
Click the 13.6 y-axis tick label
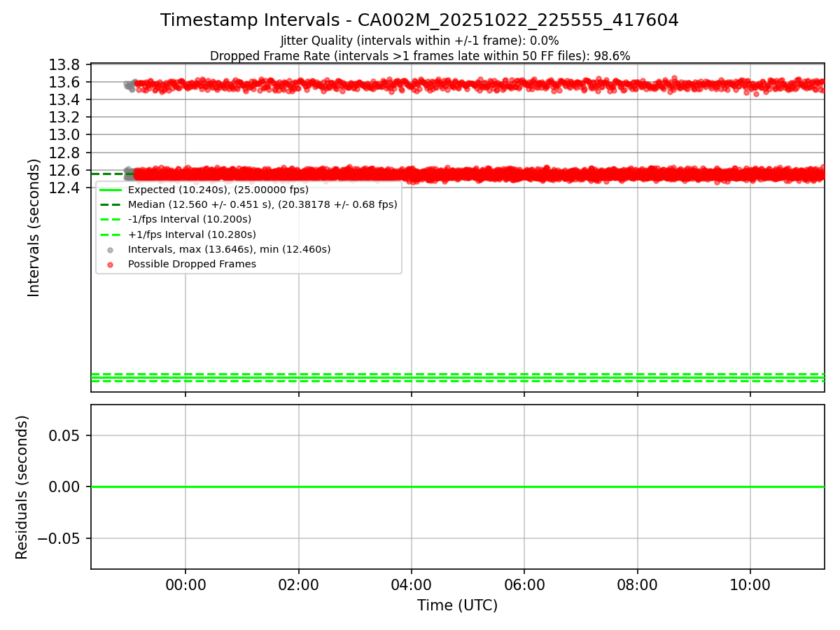point(66,82)
